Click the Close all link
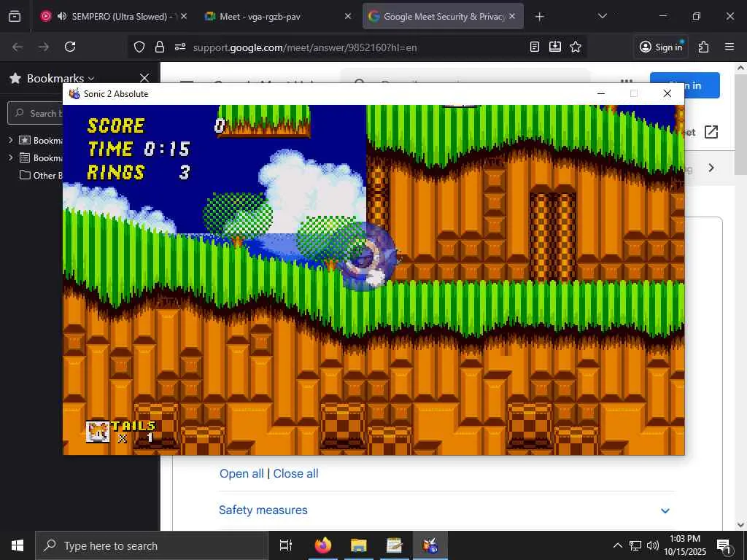Screen dimensions: 747x560 296,474
